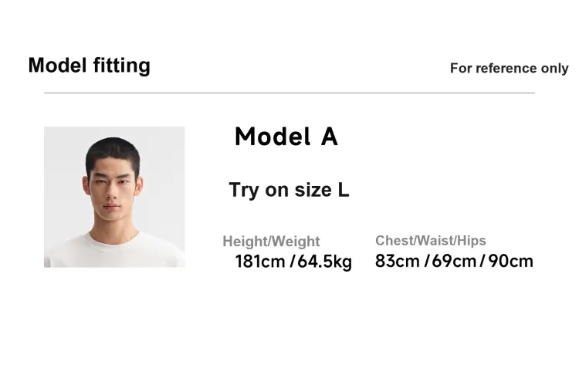Click the word "fitting" in the heading
Screen dimensions: 579x392
coord(122,66)
